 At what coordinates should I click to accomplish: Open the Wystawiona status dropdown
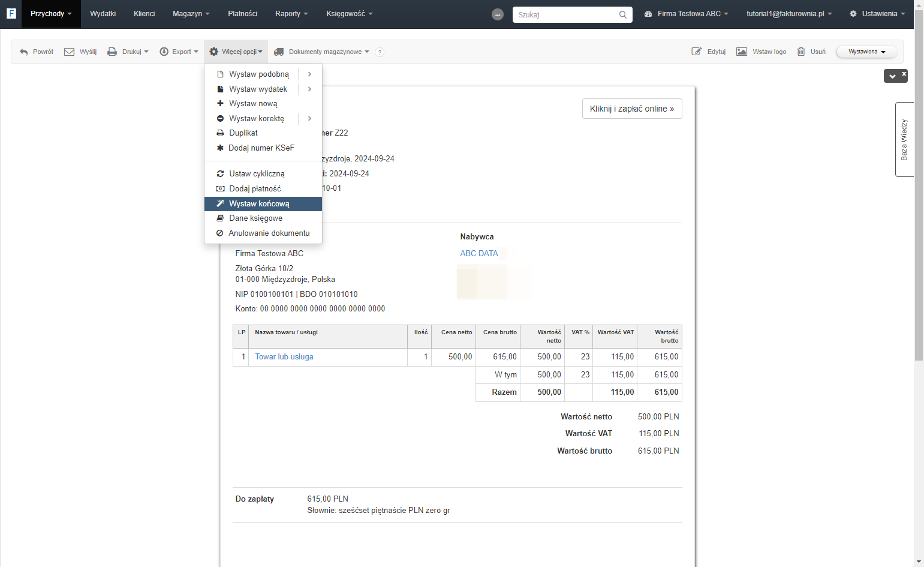pyautogui.click(x=866, y=52)
